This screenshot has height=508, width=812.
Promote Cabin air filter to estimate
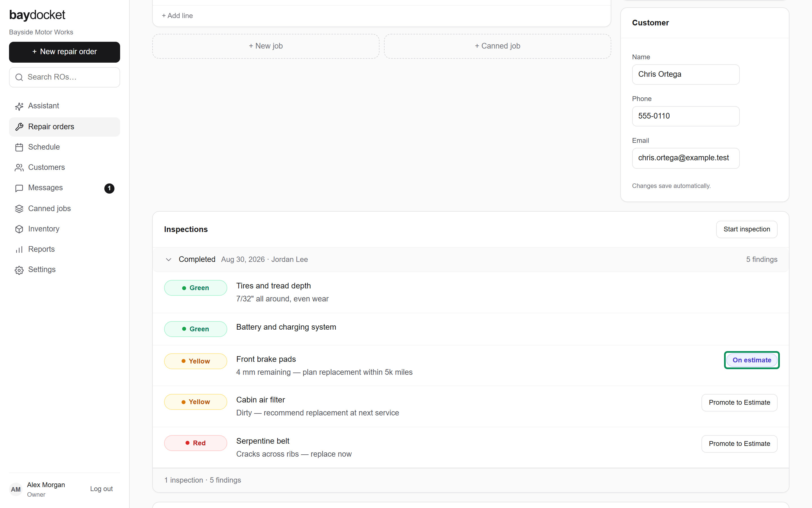(x=739, y=402)
